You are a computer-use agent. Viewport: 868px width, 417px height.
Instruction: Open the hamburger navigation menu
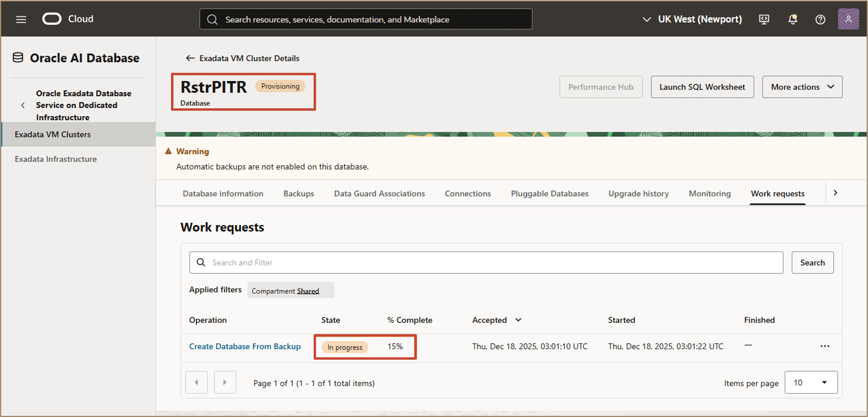pos(21,19)
